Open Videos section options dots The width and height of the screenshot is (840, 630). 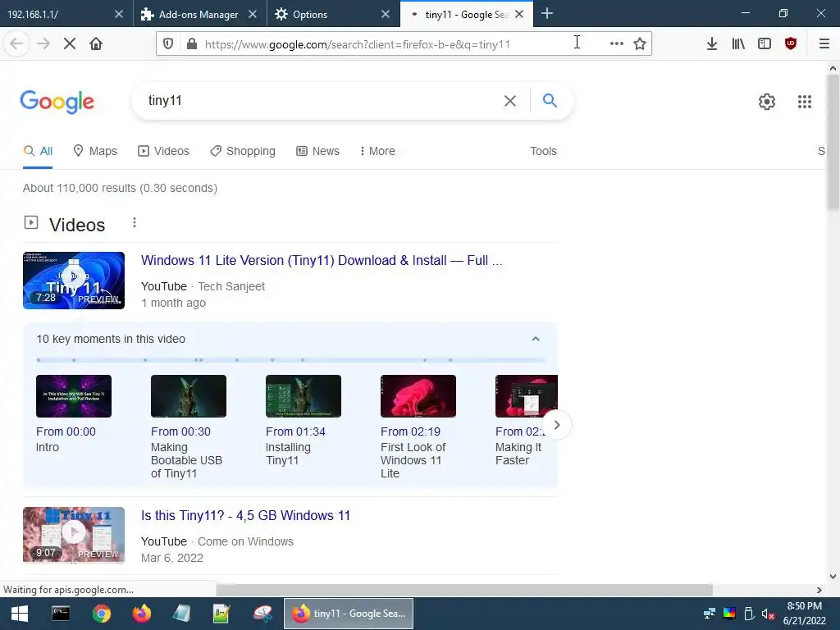point(135,222)
